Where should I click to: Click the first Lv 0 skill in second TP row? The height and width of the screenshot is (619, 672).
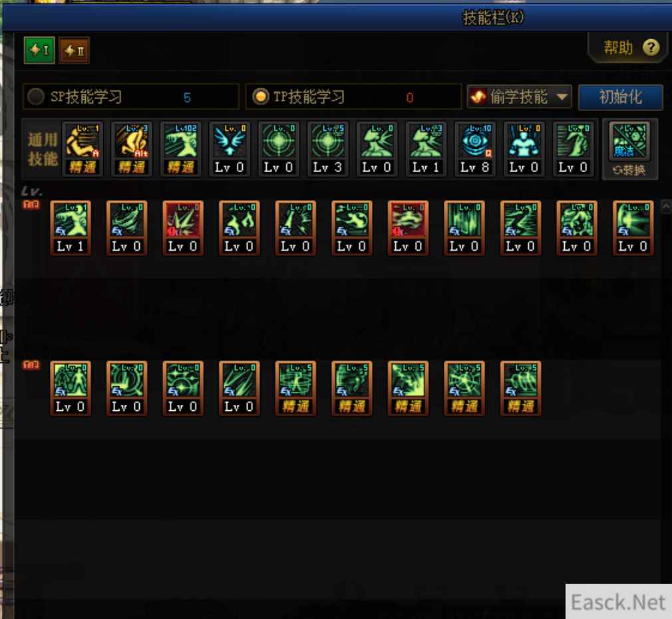pyautogui.click(x=71, y=388)
